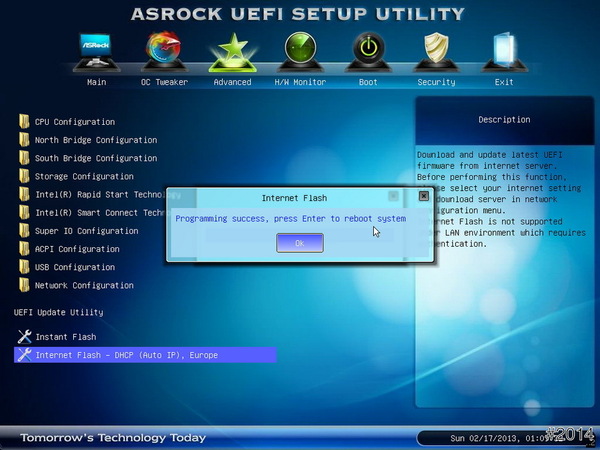600x450 pixels.
Task: Click the Network Configuration folder icon
Action: (x=24, y=285)
